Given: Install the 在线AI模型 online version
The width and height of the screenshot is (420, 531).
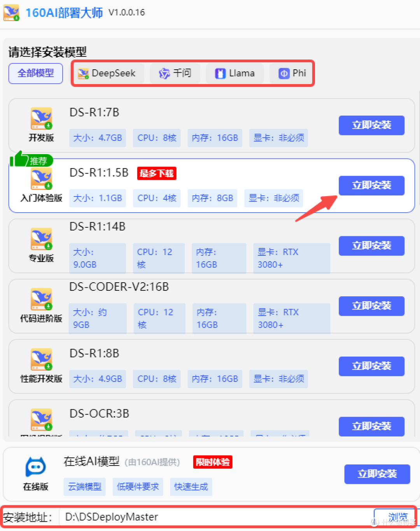Looking at the screenshot, I should (377, 474).
